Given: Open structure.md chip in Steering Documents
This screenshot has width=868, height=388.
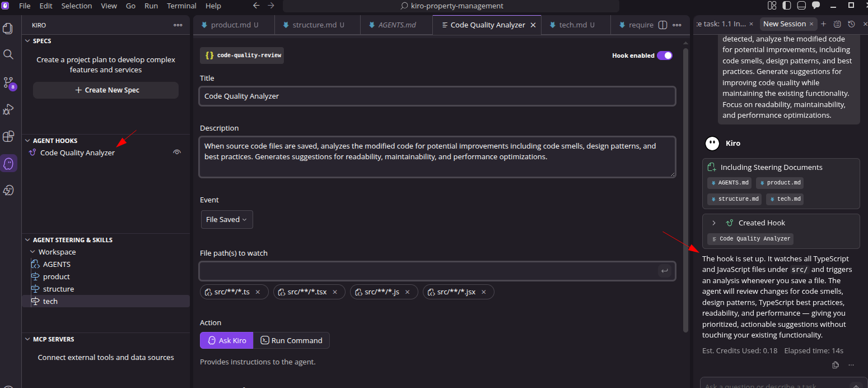Looking at the screenshot, I should pyautogui.click(x=734, y=199).
